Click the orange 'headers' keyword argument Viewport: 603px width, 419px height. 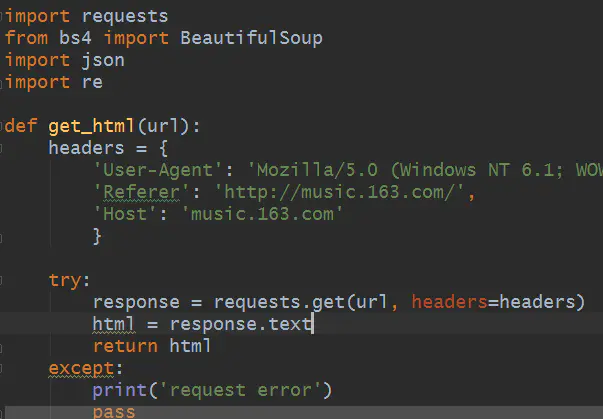pyautogui.click(x=450, y=302)
